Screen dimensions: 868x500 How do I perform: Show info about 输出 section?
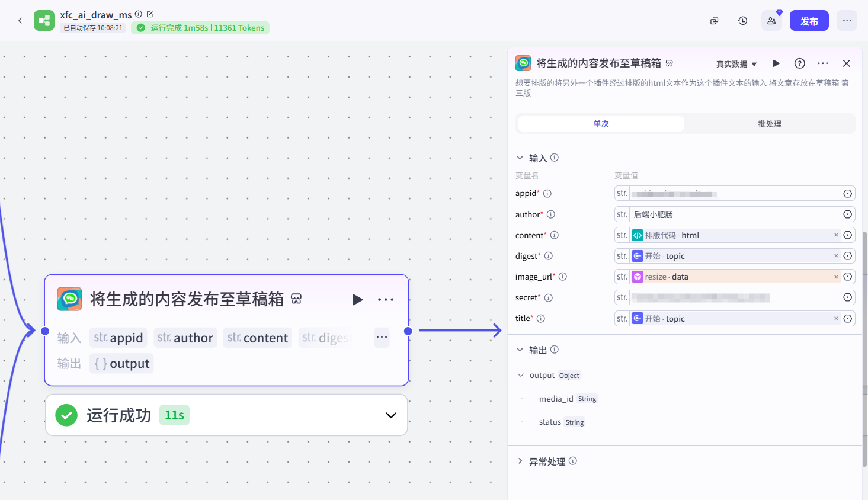[555, 350]
